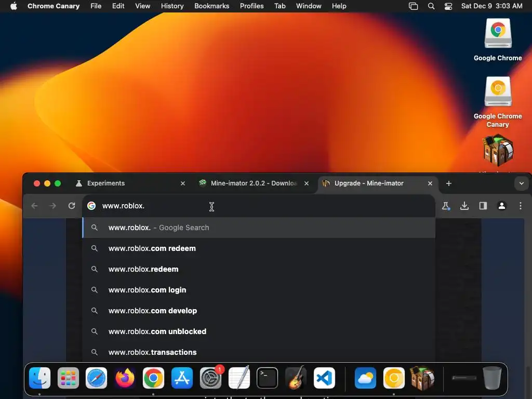Go forward to next page
The width and height of the screenshot is (532, 399).
pos(52,206)
